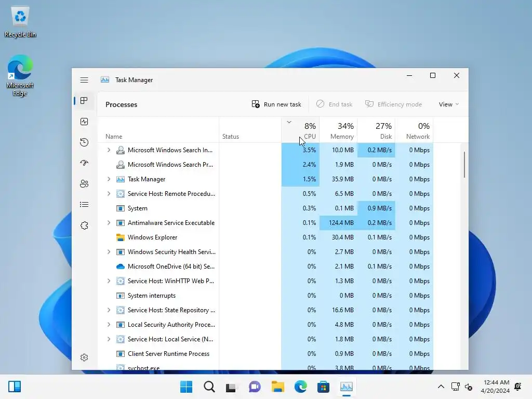Screen dimensions: 532x399
Task: Select the Microsoft Edge desktop shortcut
Action: click(20, 75)
